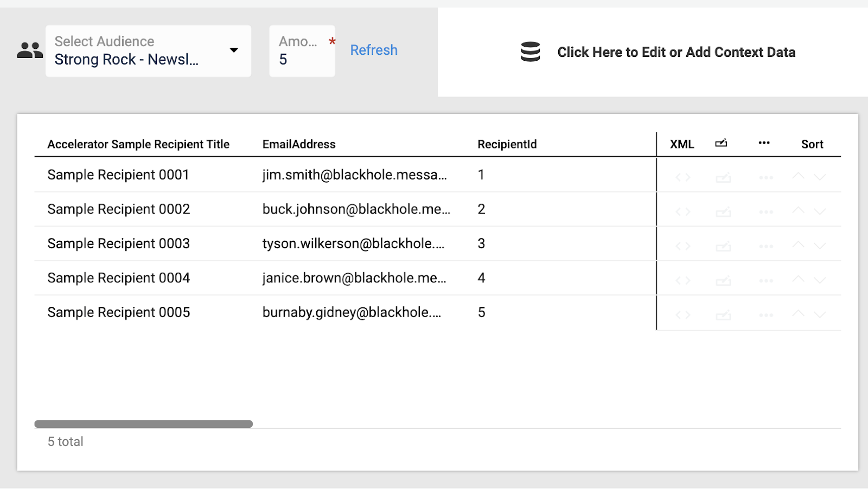The width and height of the screenshot is (868, 489).
Task: Move Sample Recipient 0003 down
Action: [820, 246]
